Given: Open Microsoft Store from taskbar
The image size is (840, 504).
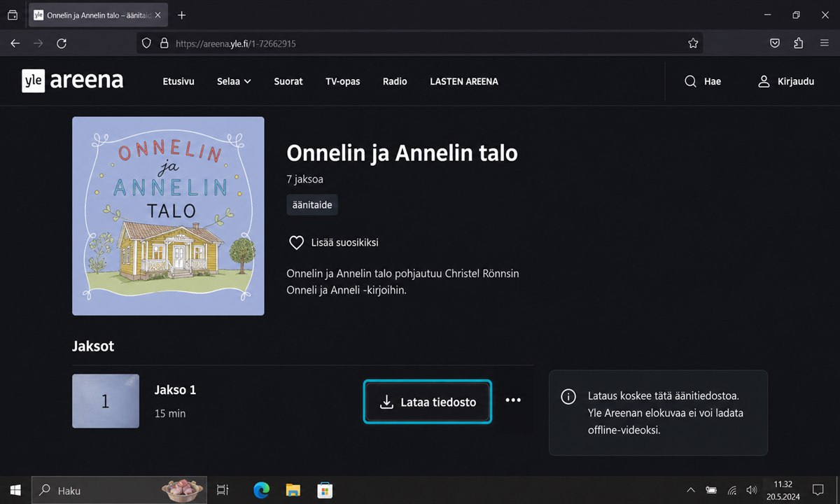Looking at the screenshot, I should click(324, 490).
